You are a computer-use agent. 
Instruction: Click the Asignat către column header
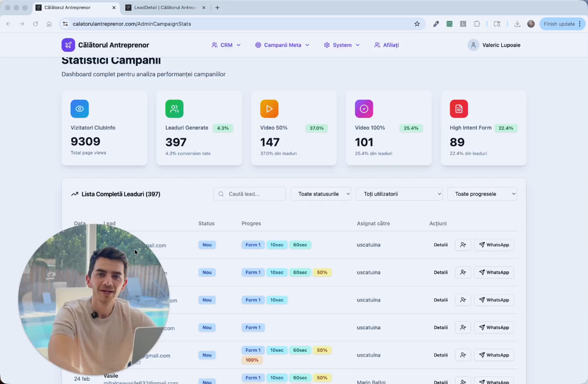point(373,223)
